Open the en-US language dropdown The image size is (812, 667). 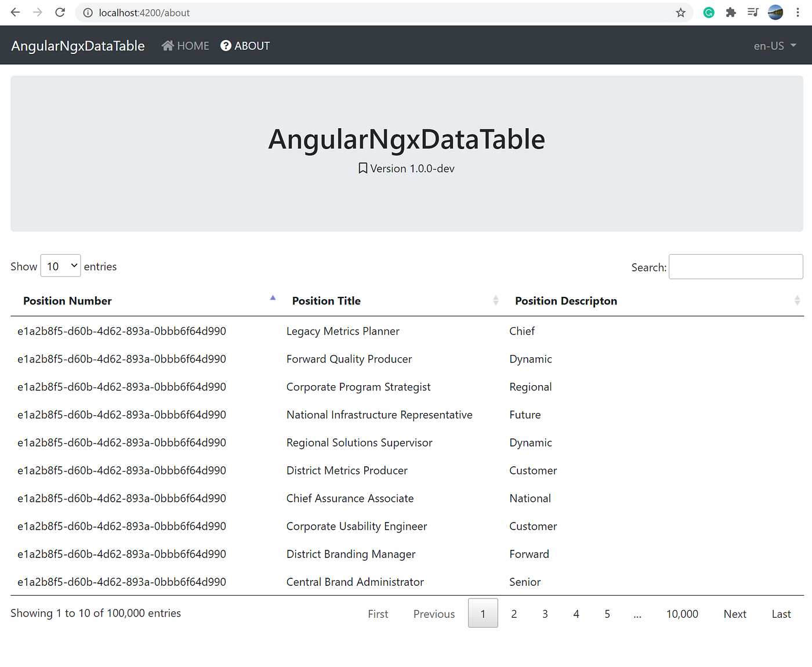click(774, 45)
